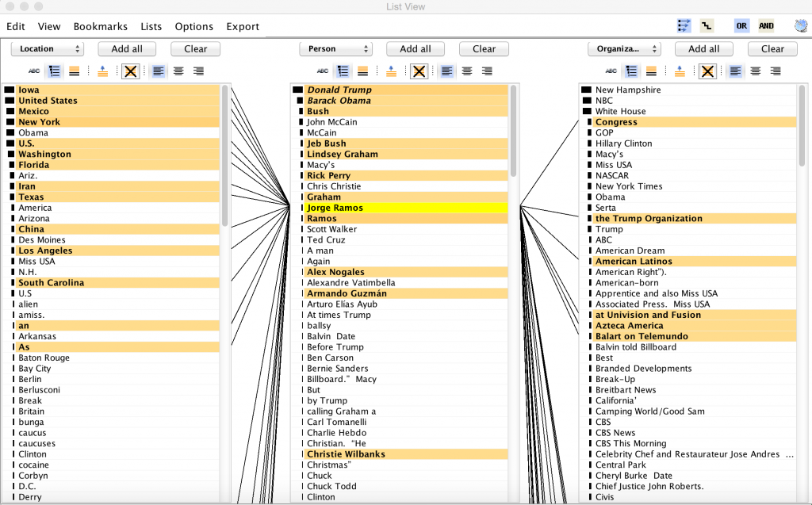Click Clear for Organization list

coord(772,48)
